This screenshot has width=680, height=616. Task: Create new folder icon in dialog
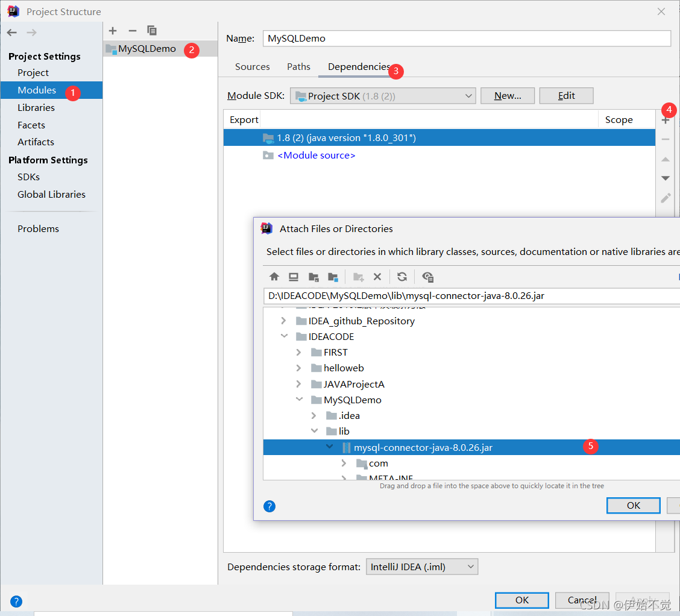tap(359, 277)
